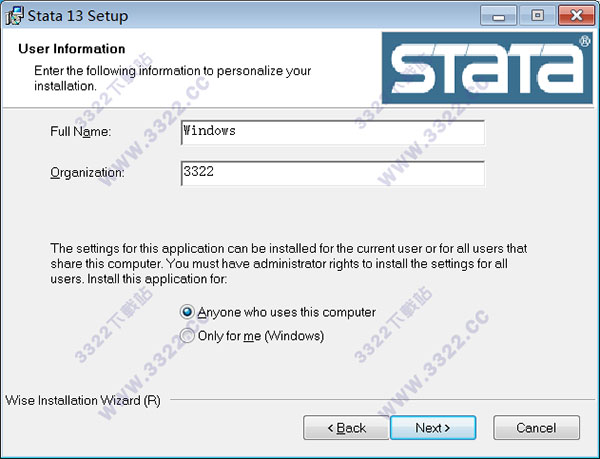Click the 'User Information' heading
The height and width of the screenshot is (459, 600).
tap(72, 49)
